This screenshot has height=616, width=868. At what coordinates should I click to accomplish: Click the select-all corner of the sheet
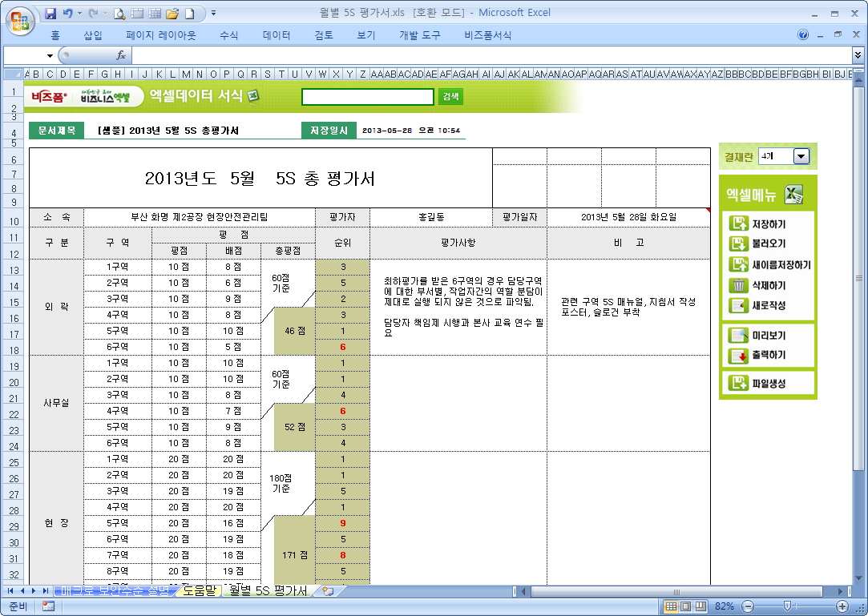click(x=14, y=74)
